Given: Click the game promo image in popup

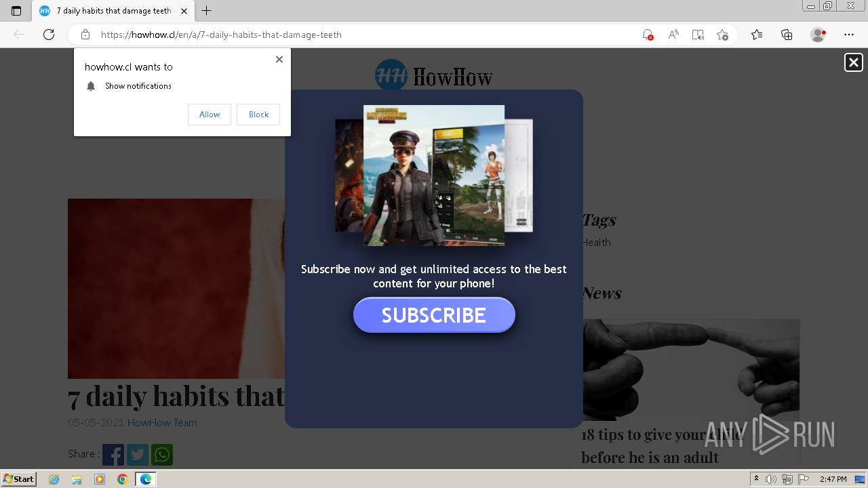Looking at the screenshot, I should pos(434,175).
